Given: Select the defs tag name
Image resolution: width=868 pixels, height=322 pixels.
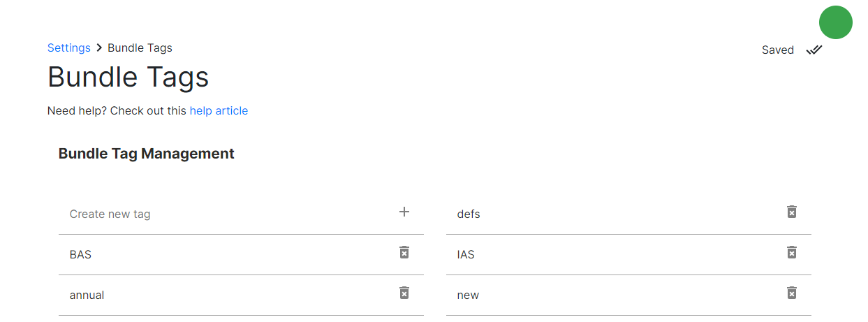Looking at the screenshot, I should tap(469, 214).
